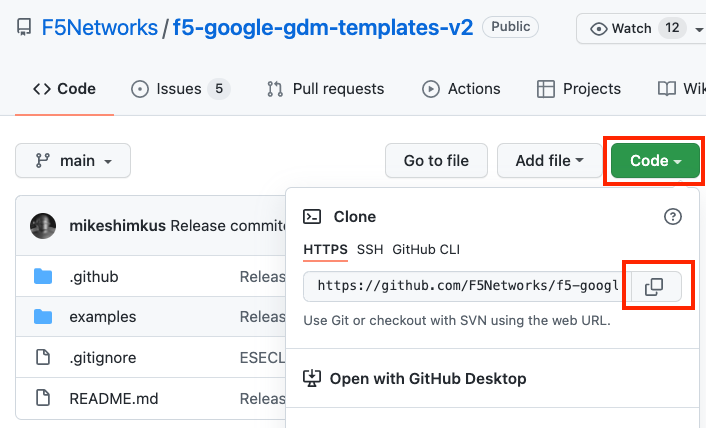Screen dimensions: 706x428
Task: Click the .gitignore file icon
Action: pyautogui.click(x=43, y=358)
